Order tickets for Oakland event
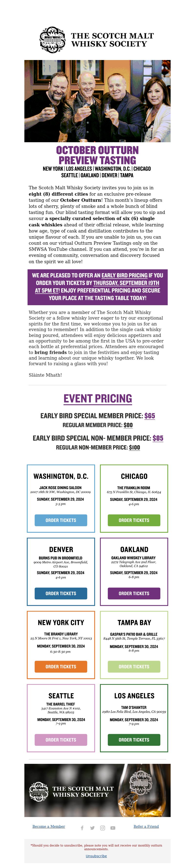The width and height of the screenshot is (195, 868). tap(134, 593)
